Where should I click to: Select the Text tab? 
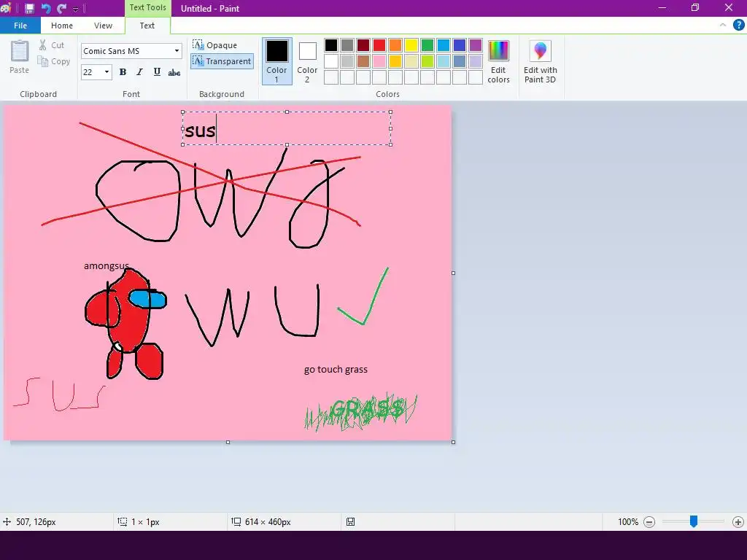pos(147,26)
